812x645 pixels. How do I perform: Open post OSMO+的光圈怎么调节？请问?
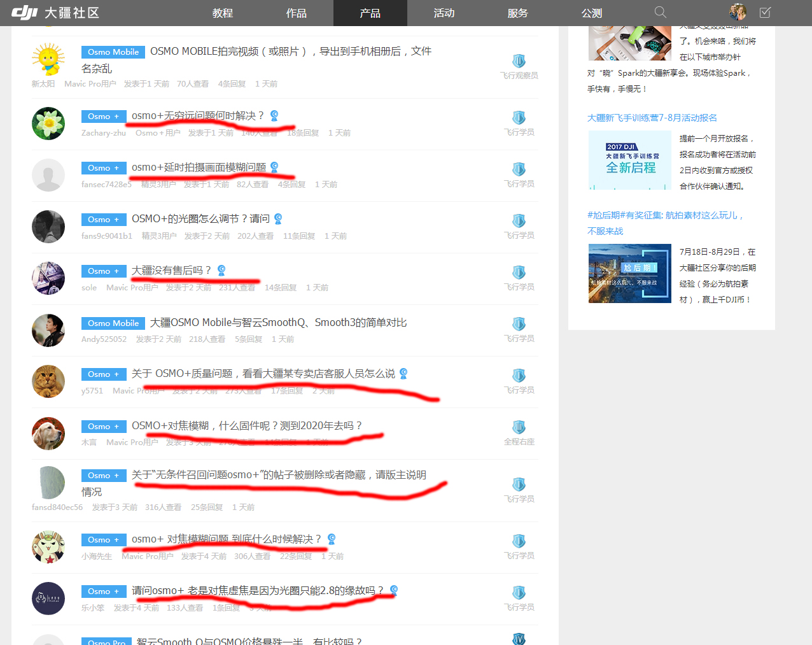(200, 219)
